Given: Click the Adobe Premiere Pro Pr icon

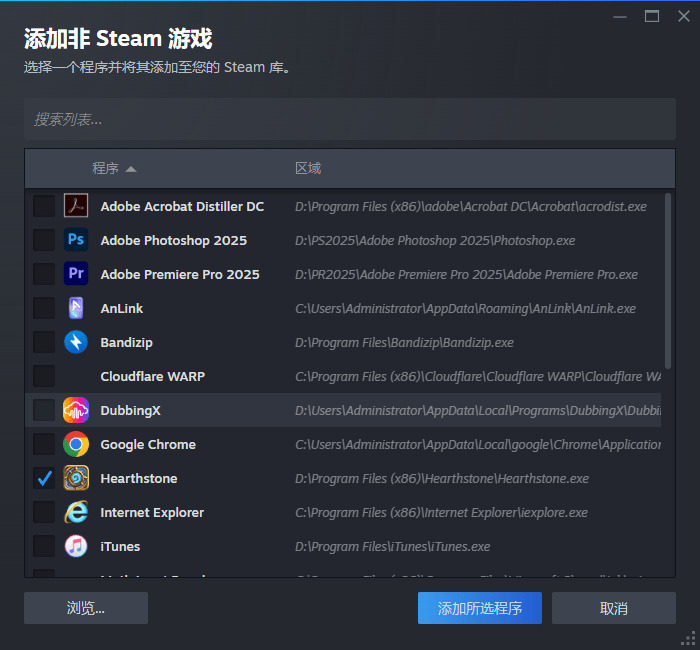Looking at the screenshot, I should (x=76, y=273).
